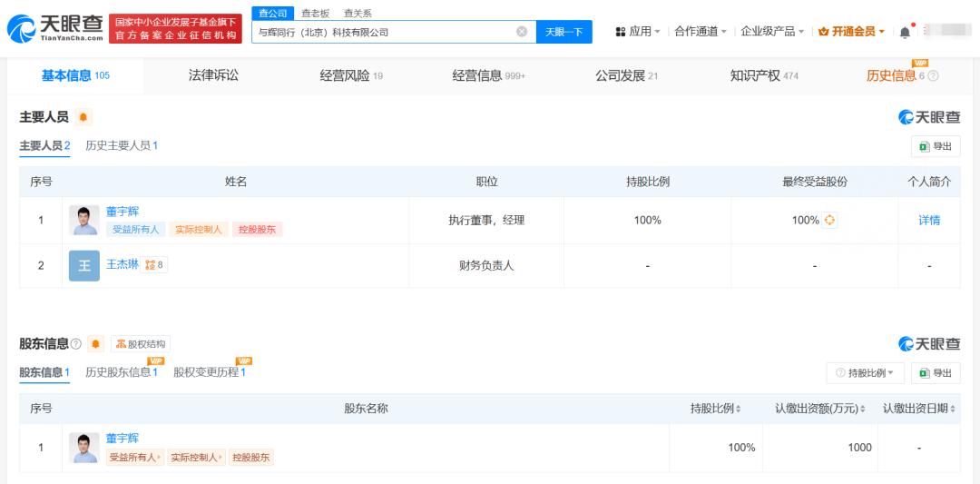Open the help icon next to 股东信息
The width and height of the screenshot is (980, 484).
[x=76, y=344]
